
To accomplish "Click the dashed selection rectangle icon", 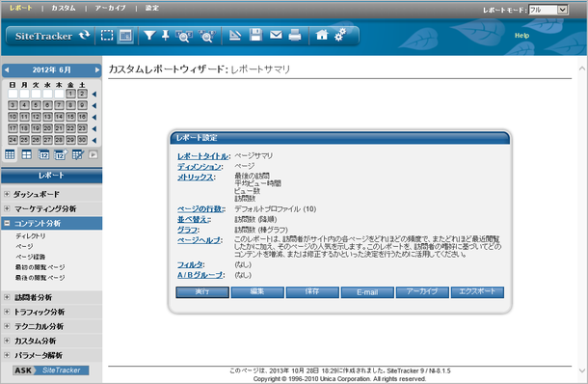I will [x=107, y=36].
